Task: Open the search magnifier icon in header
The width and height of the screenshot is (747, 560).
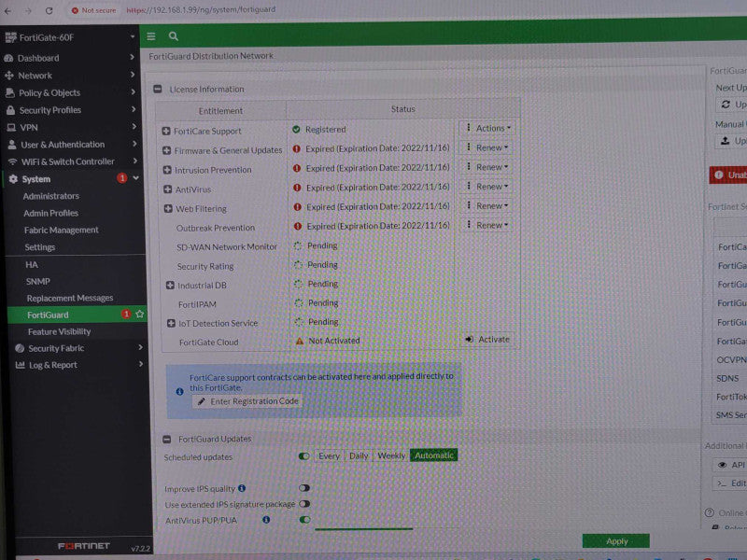Action: pos(174,36)
